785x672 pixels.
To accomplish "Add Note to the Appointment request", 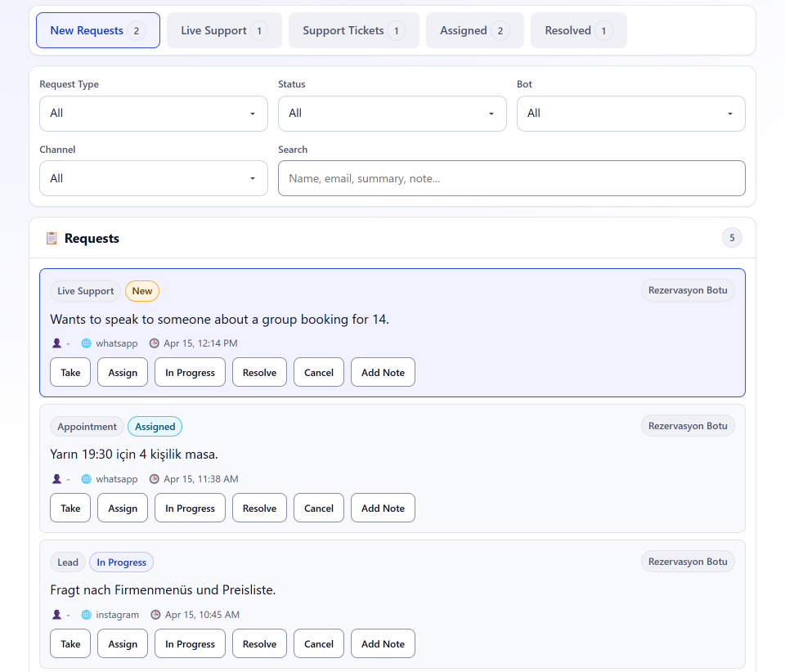I will 383,508.
